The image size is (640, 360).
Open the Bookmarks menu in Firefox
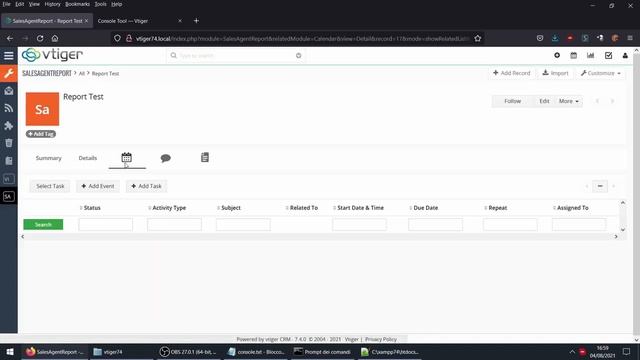78,4
